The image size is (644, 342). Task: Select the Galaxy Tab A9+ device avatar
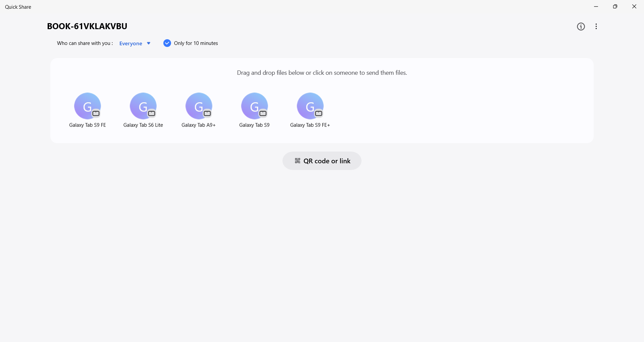199,106
